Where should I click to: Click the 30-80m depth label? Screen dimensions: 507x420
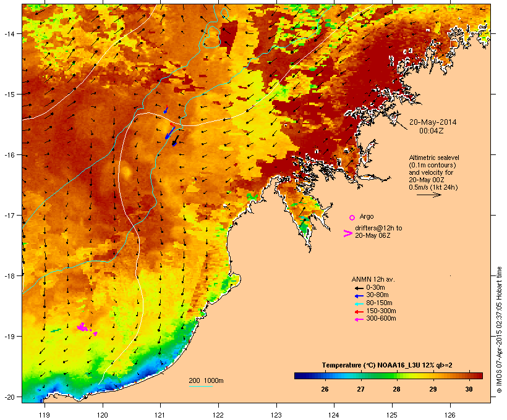377,295
